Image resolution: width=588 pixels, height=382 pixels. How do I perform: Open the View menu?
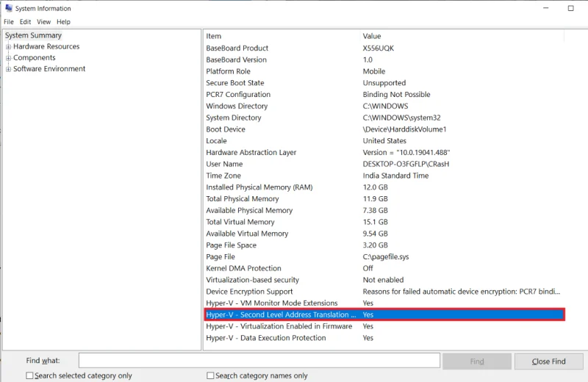coord(43,22)
